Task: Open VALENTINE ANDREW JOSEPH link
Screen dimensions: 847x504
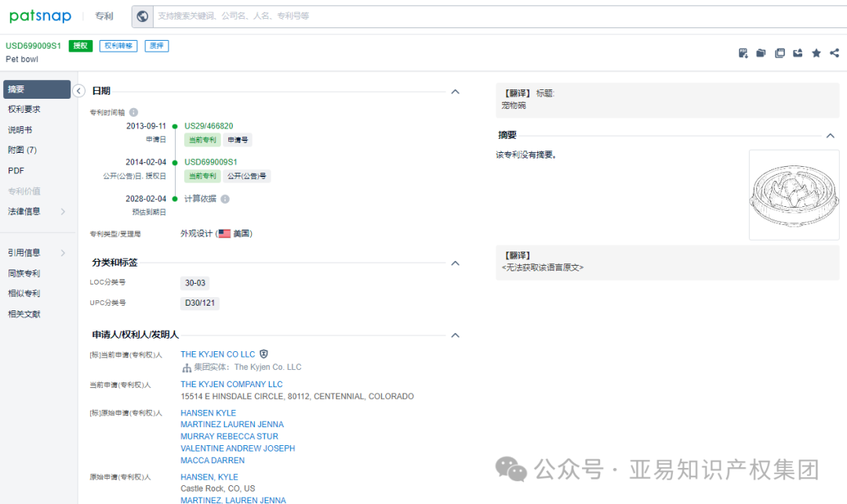Action: [238, 448]
